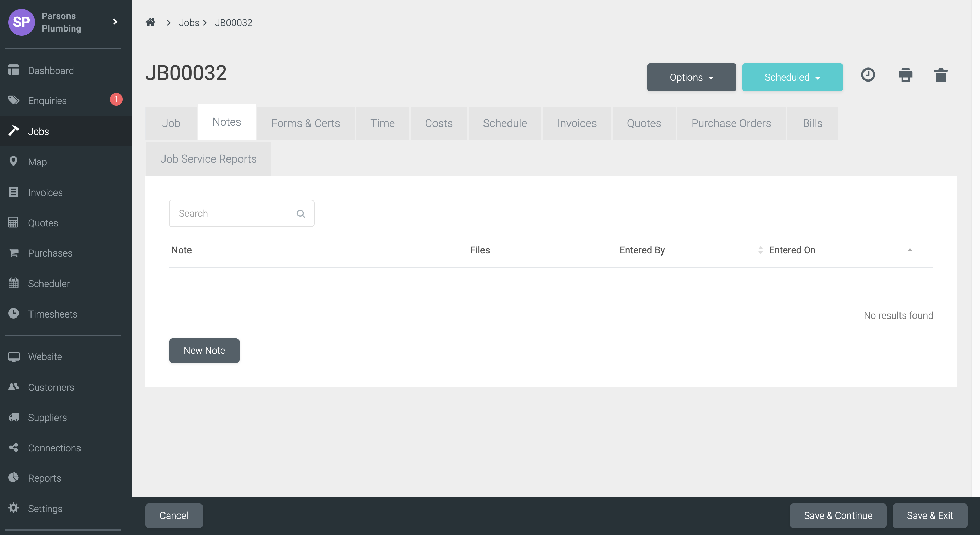Select the Notes tab

[x=227, y=122]
